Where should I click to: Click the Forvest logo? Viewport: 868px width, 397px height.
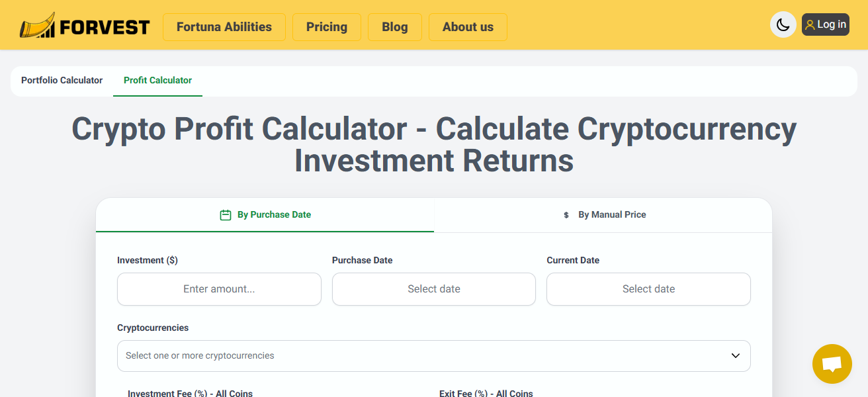85,25
